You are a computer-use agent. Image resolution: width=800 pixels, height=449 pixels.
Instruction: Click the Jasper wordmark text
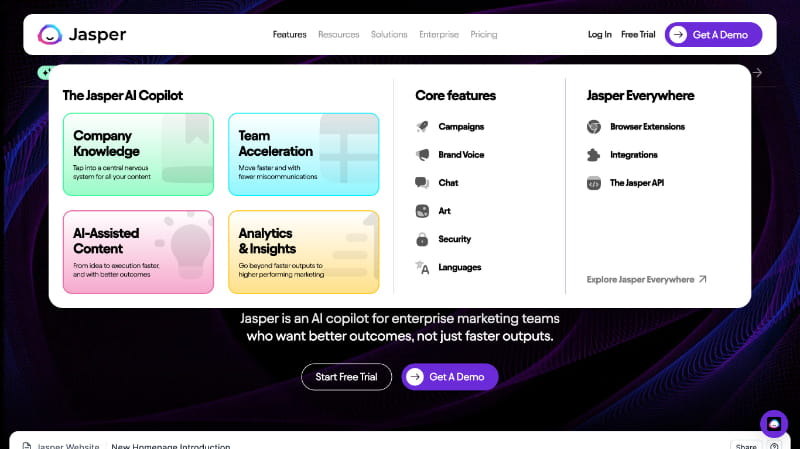tap(97, 34)
